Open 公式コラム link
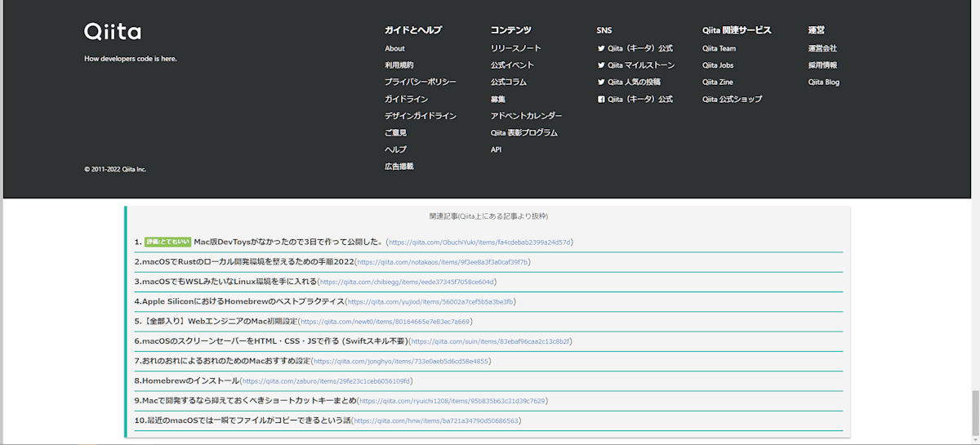This screenshot has width=980, height=445. 509,82
